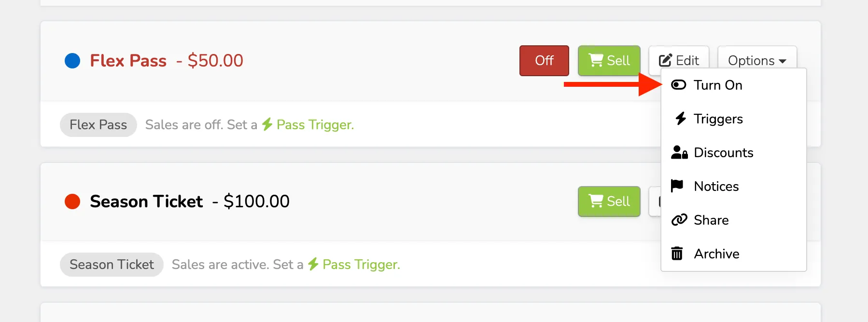
Task: Click the toggle icon beside Turn On
Action: coord(679,85)
